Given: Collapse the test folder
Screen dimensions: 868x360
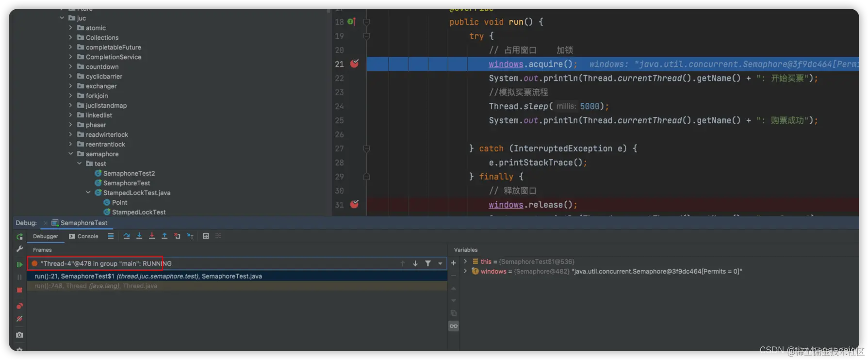Looking at the screenshot, I should 80,164.
